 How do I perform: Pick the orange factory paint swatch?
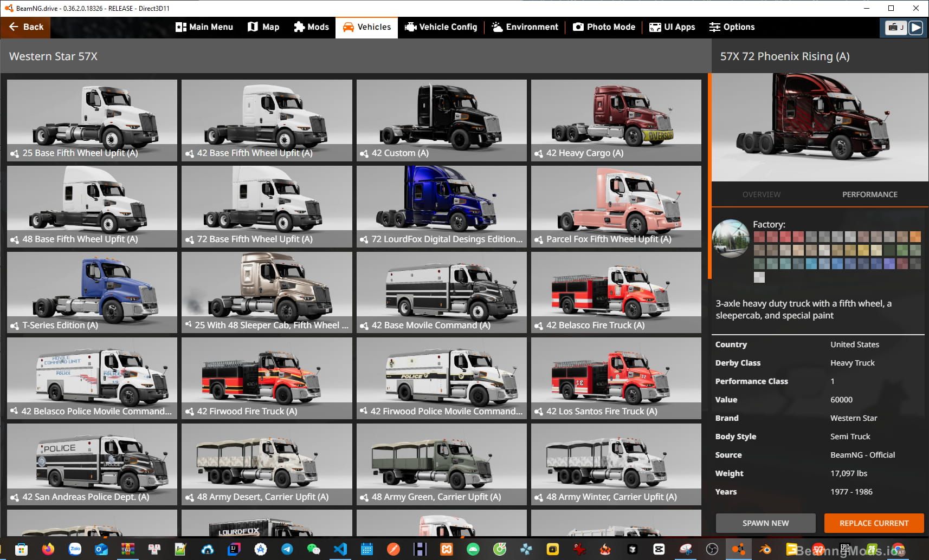915,237
